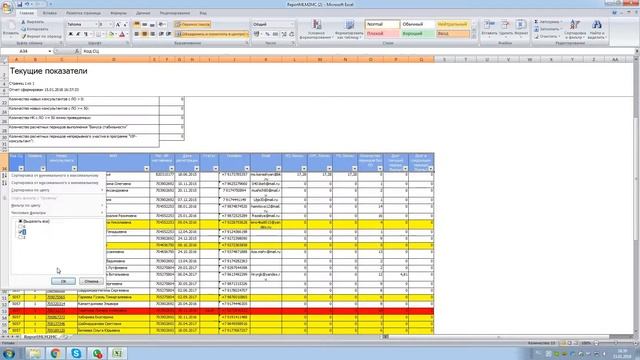Open Windows Start menu

(x=9, y=353)
